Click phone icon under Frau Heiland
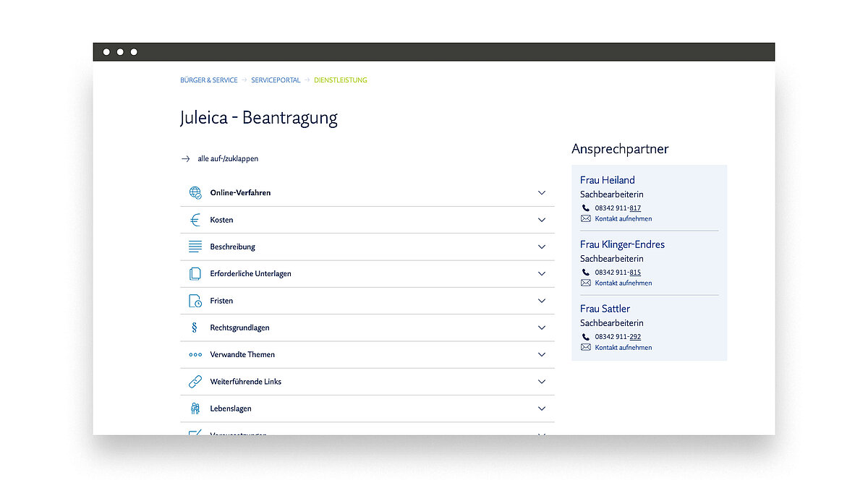This screenshot has width=868, height=488. (586, 208)
